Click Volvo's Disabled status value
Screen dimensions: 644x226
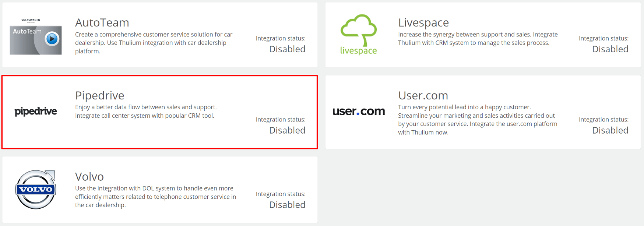(x=287, y=205)
